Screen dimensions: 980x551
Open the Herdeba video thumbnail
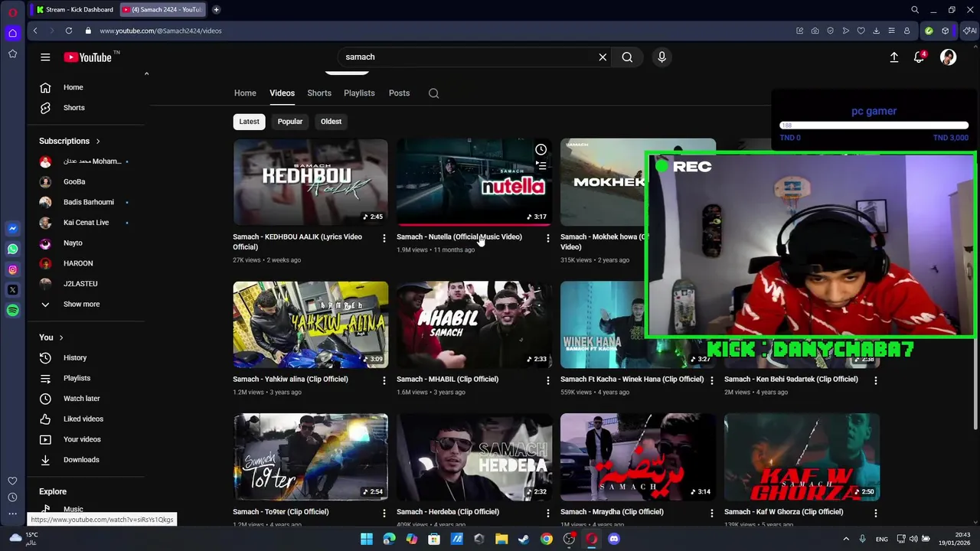tap(474, 457)
